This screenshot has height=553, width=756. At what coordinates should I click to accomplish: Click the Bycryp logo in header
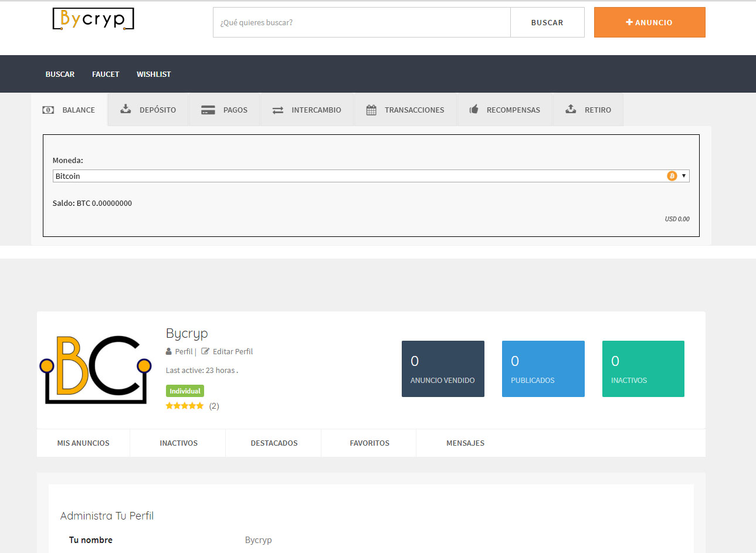[93, 19]
